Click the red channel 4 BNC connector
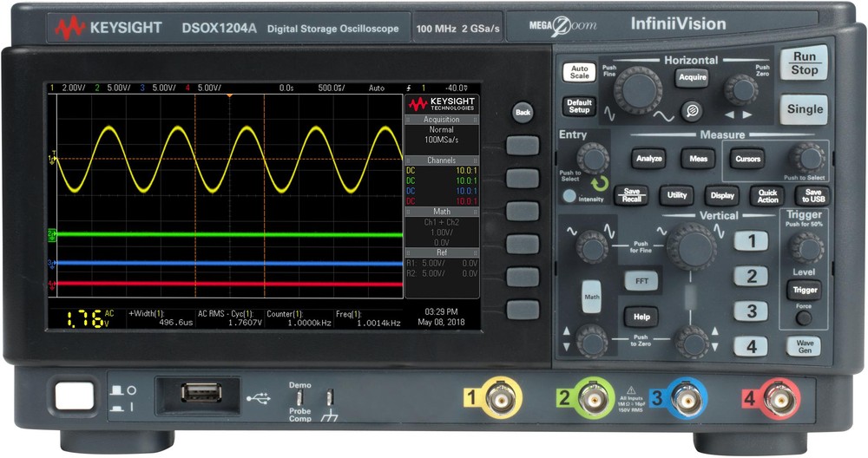The height and width of the screenshot is (458, 868). [779, 398]
